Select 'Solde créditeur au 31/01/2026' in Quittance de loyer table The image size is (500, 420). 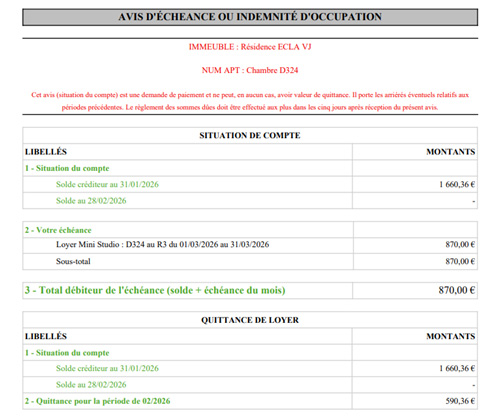point(107,368)
